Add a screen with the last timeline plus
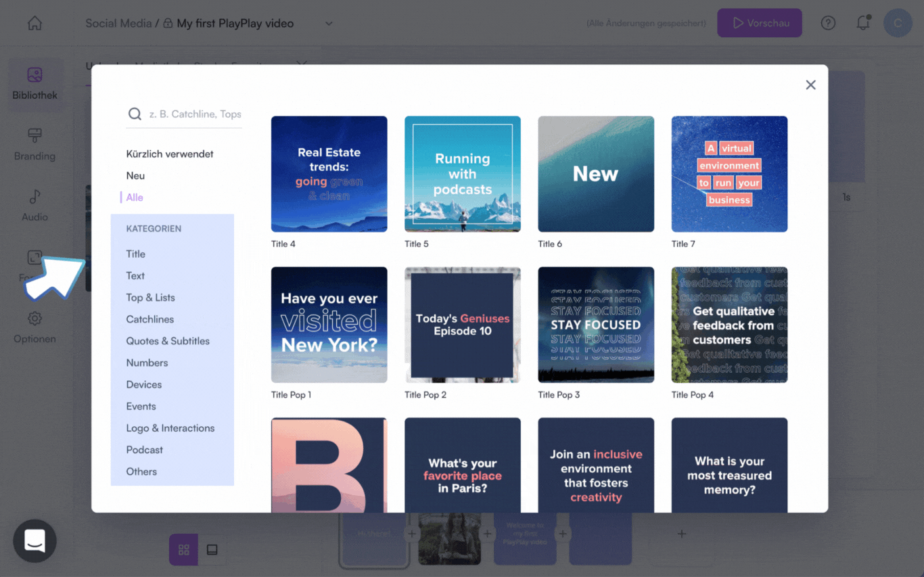Screen dimensions: 924x577 [682, 534]
